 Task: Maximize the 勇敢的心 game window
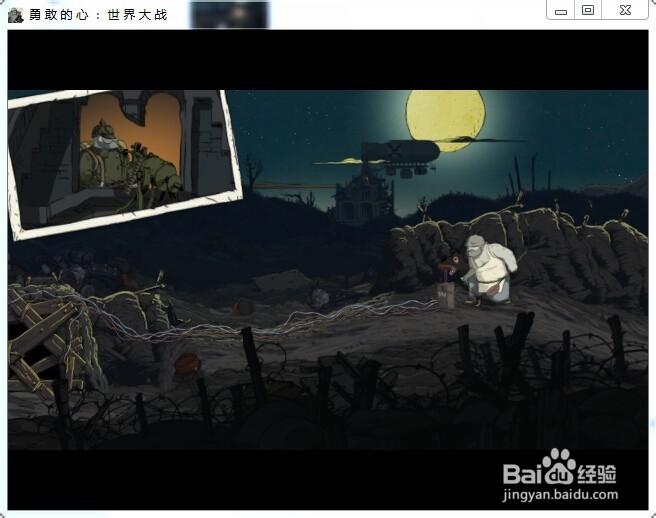[x=588, y=10]
